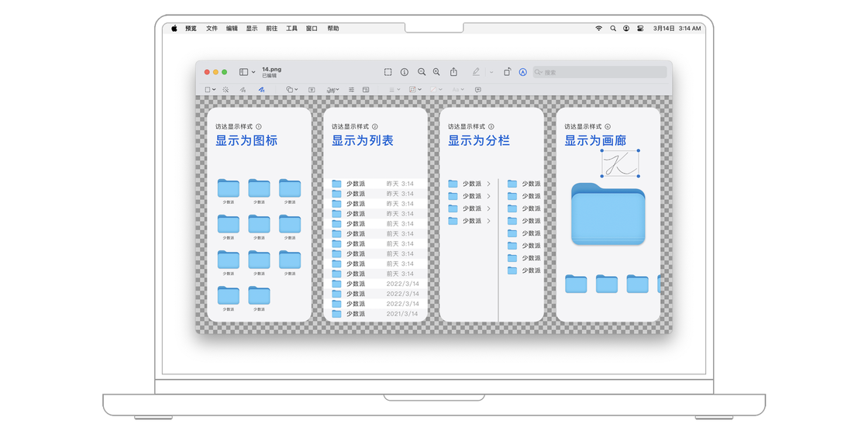Open the 窗口 menu

(312, 28)
